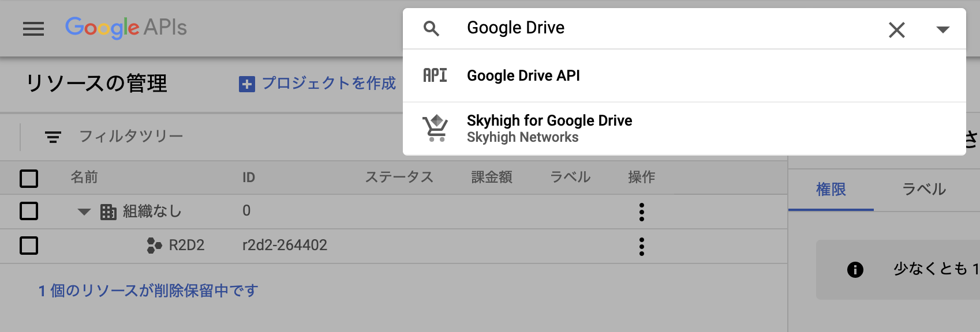Click the info icon in the side panel
Viewport: 980px width, 332px height.
coord(855,269)
